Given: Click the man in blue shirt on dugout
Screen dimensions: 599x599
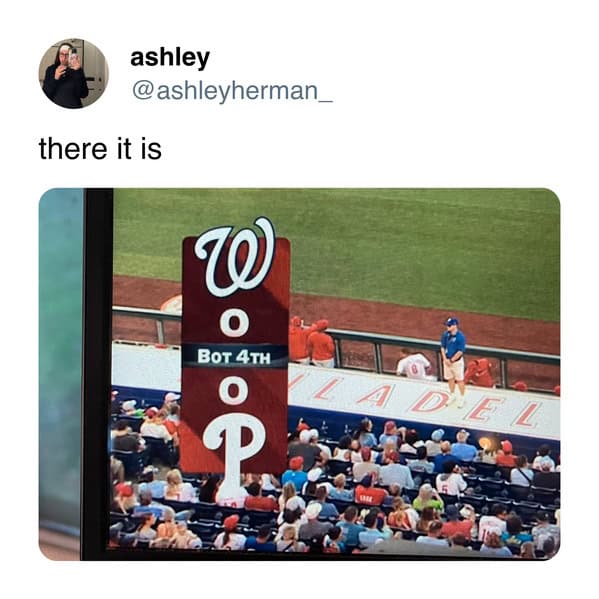Looking at the screenshot, I should coord(453,360).
